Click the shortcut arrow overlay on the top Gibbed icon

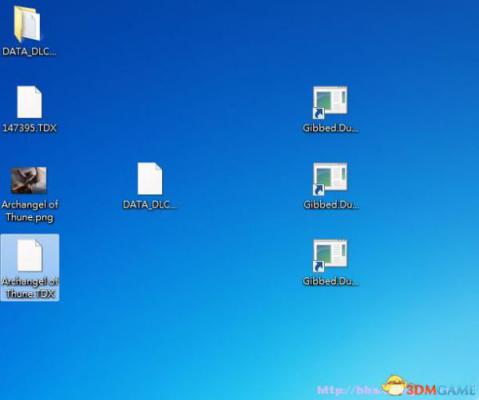pos(318,113)
